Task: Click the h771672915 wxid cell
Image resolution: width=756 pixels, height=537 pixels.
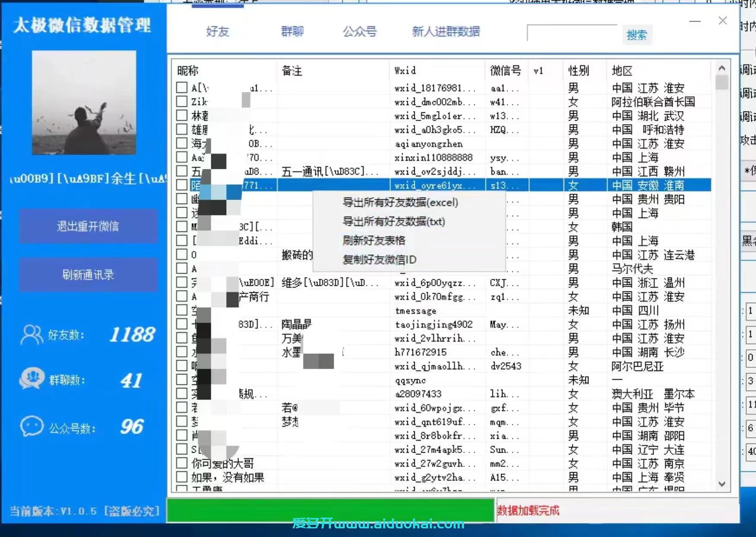Action: click(x=420, y=352)
